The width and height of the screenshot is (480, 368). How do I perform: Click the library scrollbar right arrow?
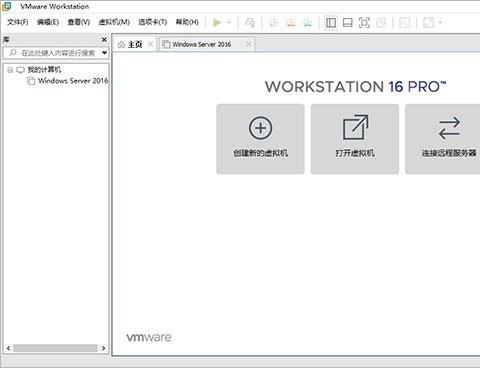(104, 348)
